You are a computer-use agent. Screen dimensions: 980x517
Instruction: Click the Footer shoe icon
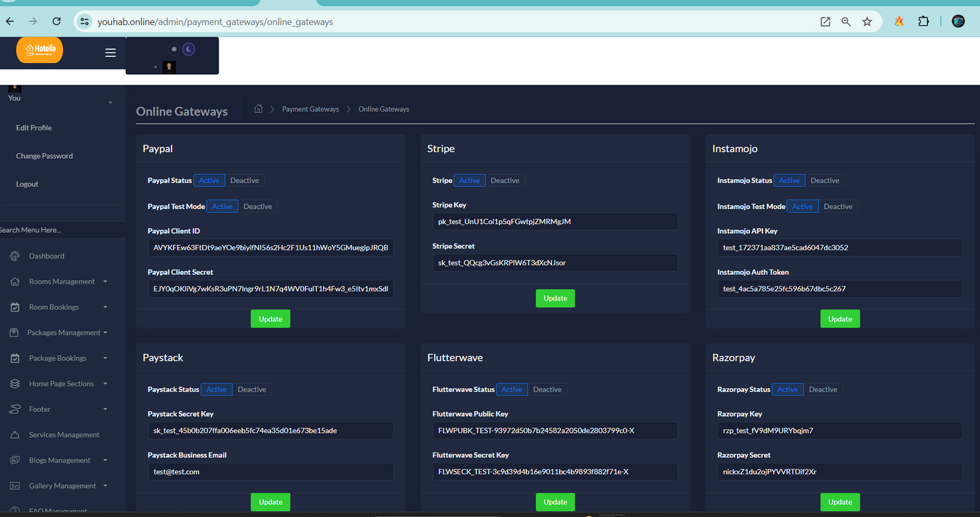[x=15, y=409]
